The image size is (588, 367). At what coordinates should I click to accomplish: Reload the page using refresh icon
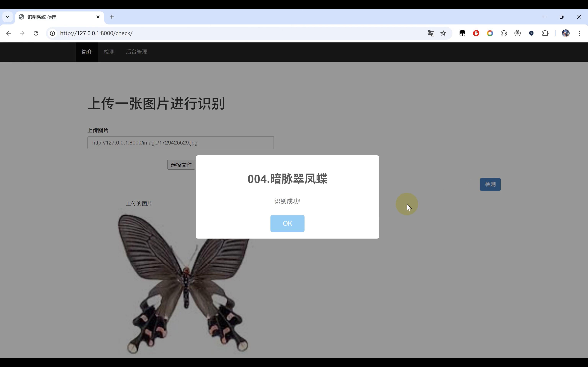click(36, 33)
